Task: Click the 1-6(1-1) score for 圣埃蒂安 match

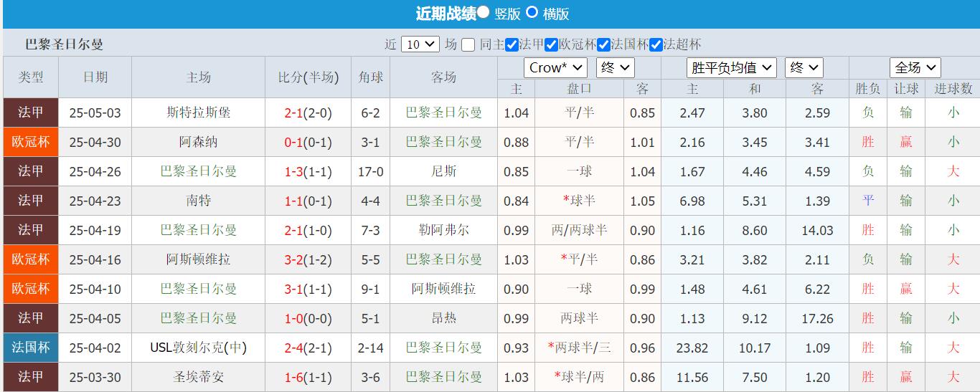Action: point(308,377)
